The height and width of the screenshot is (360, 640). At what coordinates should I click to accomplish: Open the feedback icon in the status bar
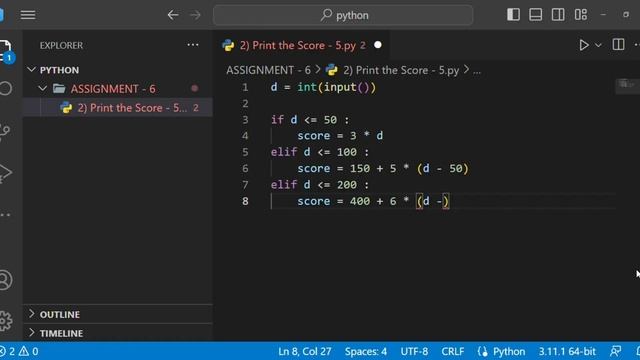pyautogui.click(x=615, y=351)
